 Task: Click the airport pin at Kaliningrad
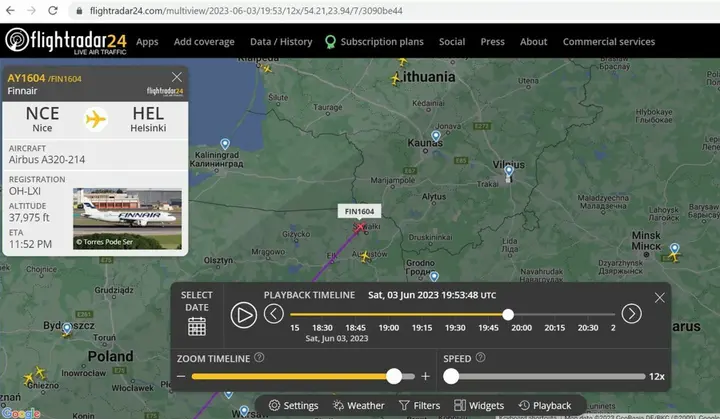tap(225, 144)
